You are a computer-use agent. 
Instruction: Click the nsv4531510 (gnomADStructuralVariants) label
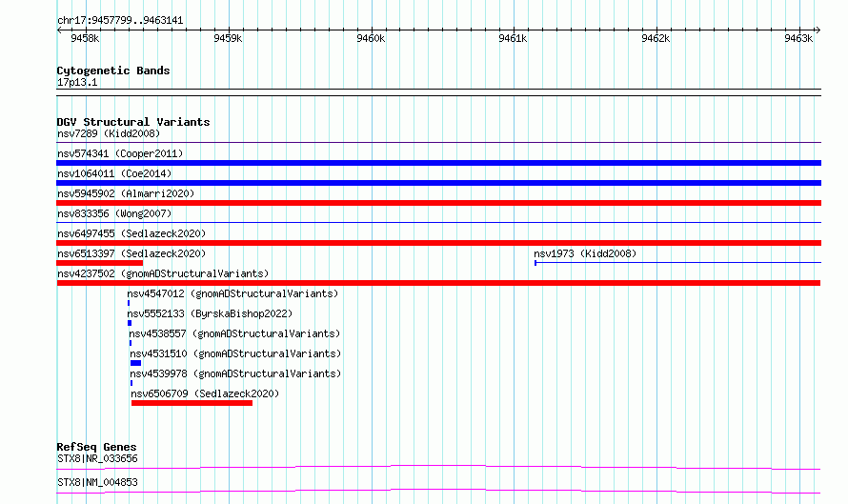point(235,353)
